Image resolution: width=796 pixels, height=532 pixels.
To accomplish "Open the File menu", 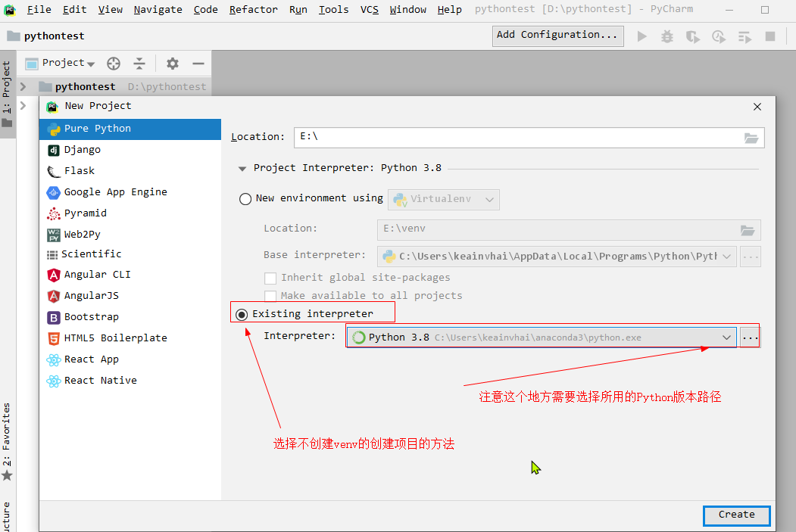I will click(x=39, y=10).
